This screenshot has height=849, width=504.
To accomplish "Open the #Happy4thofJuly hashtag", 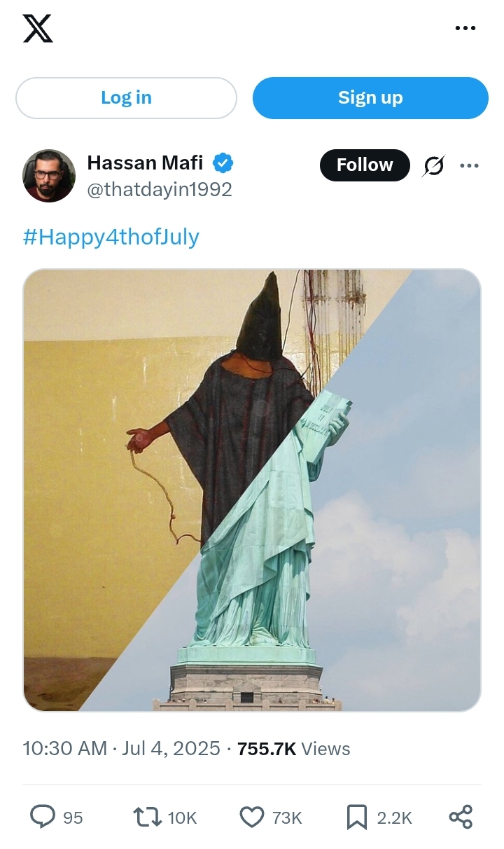I will click(x=111, y=237).
